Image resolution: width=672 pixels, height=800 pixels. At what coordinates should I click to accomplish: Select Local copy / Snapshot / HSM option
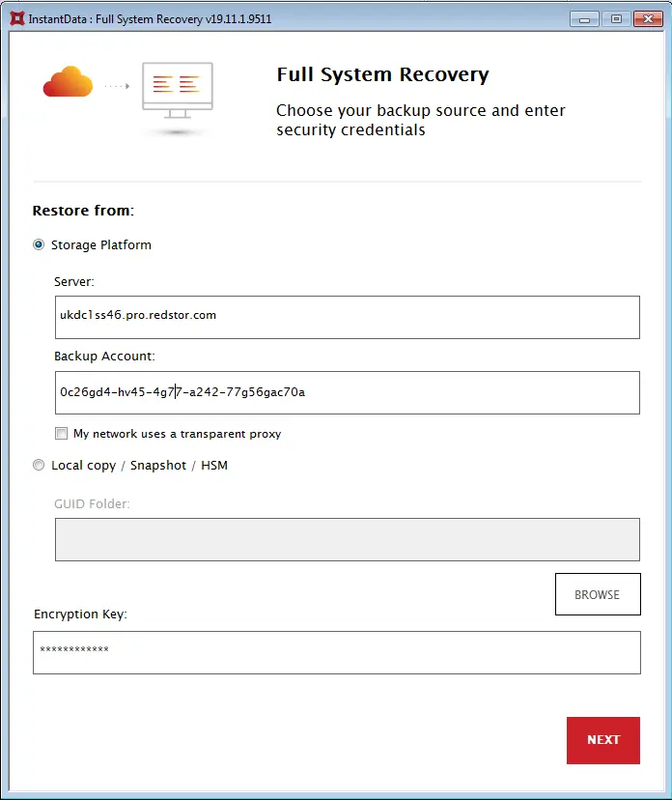39,466
